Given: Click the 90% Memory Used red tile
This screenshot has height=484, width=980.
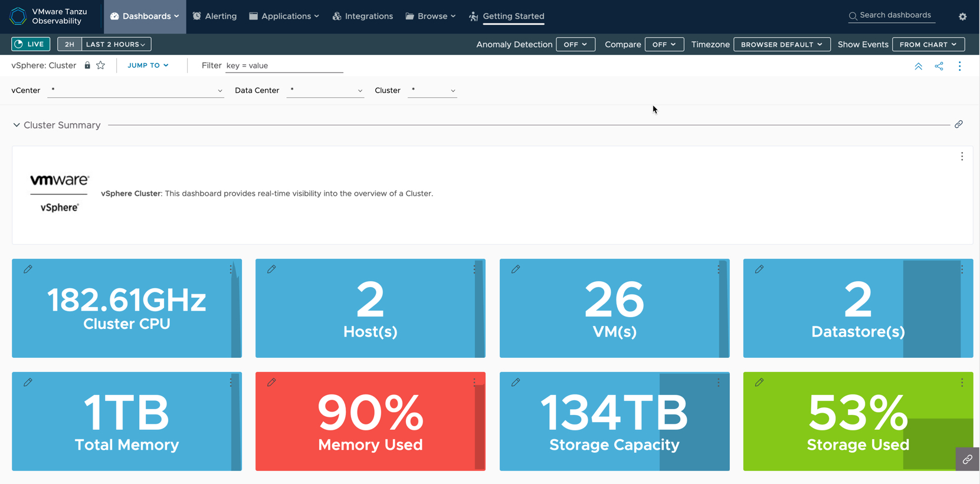Looking at the screenshot, I should 371,422.
